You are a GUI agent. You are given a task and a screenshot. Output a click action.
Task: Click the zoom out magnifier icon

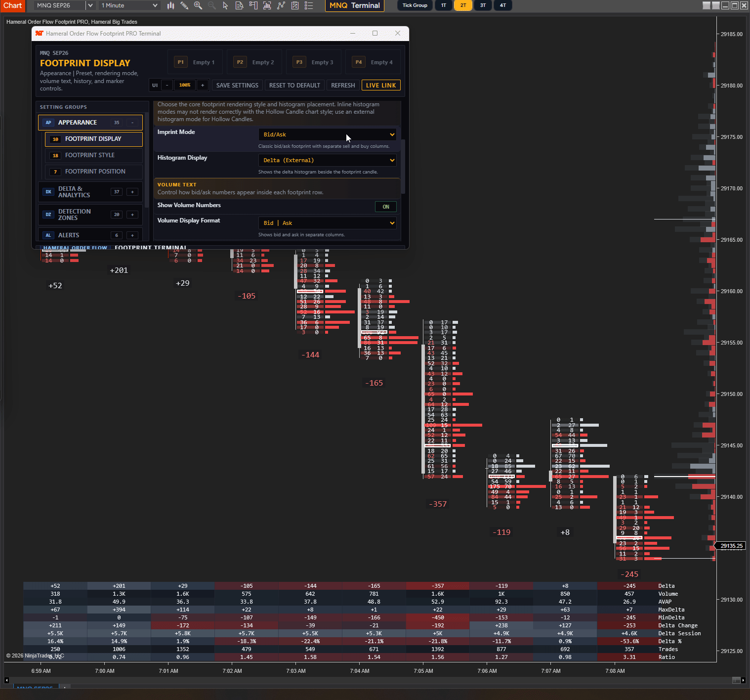coord(211,5)
